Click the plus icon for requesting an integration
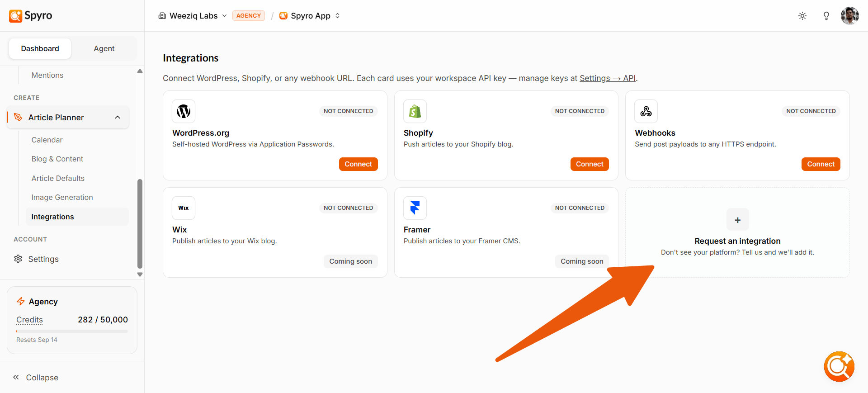The image size is (868, 393). (738, 220)
